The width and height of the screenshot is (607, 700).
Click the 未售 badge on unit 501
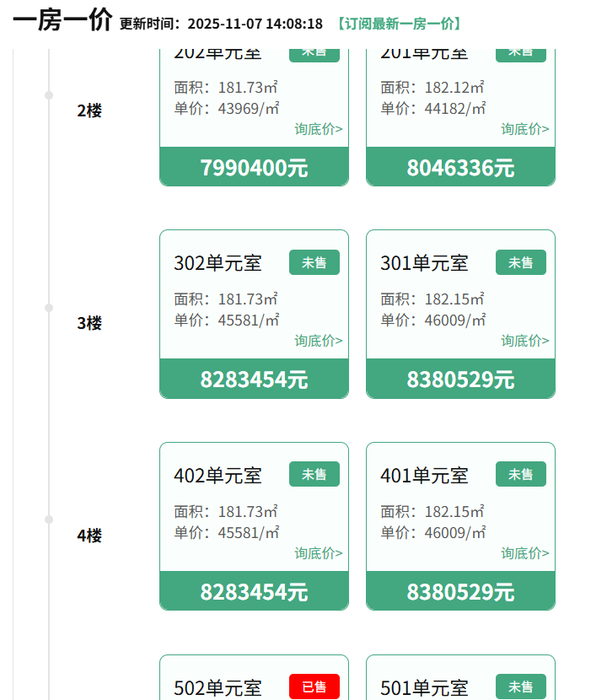[520, 687]
